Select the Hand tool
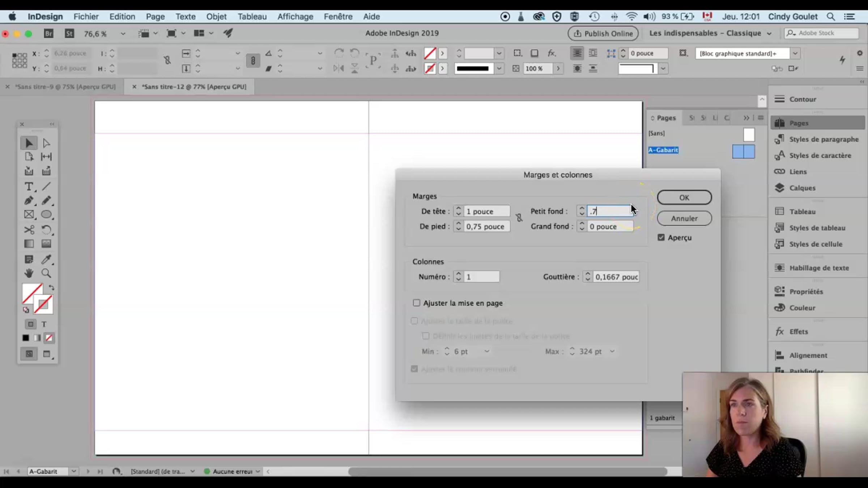This screenshot has height=488, width=868. (29, 273)
